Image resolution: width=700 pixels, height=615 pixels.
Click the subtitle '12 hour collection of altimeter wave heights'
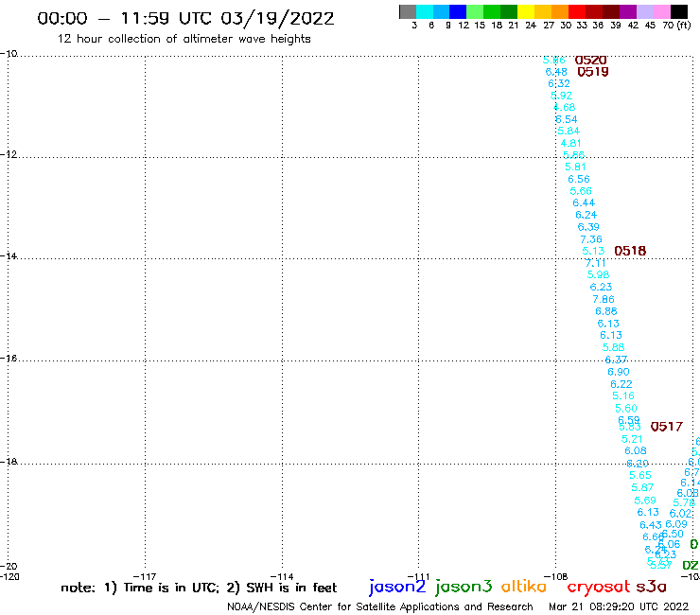point(184,39)
